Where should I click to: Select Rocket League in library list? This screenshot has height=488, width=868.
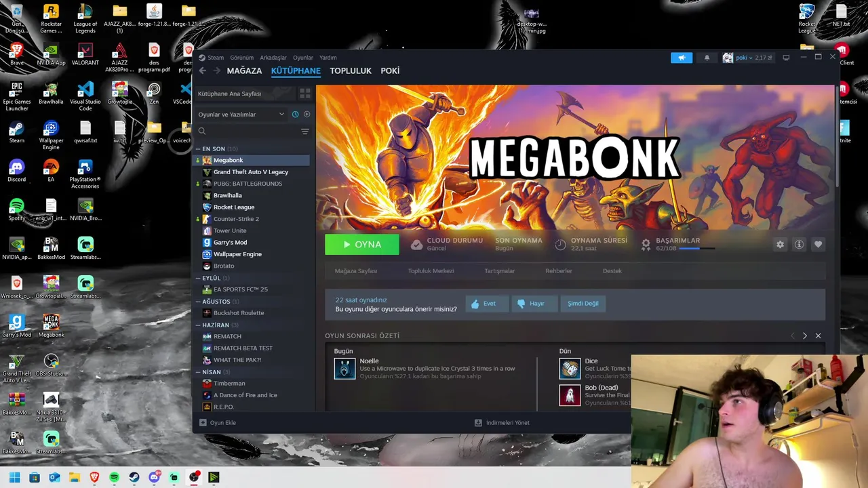coord(234,207)
